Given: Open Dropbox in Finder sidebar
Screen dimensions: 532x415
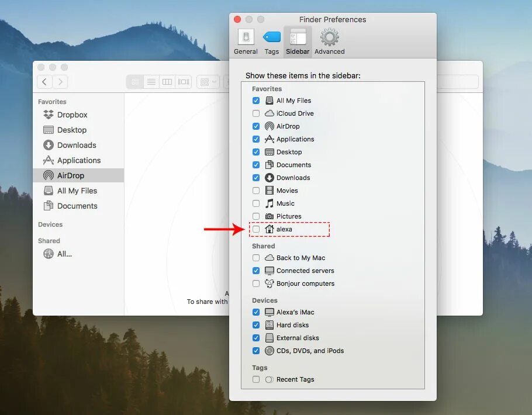Looking at the screenshot, I should click(78, 115).
